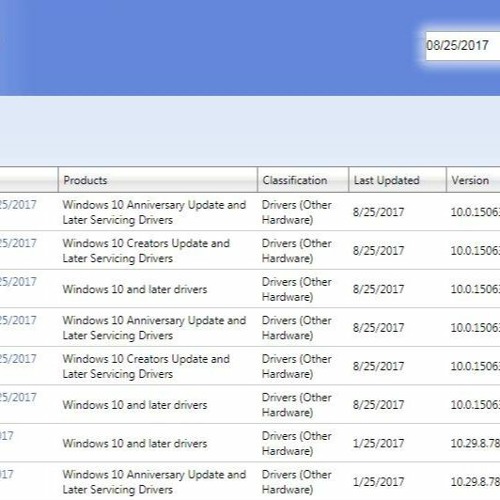This screenshot has width=500, height=500.
Task: Click 1/25/2017 date in the Anniversary Update row
Action: 378,482
